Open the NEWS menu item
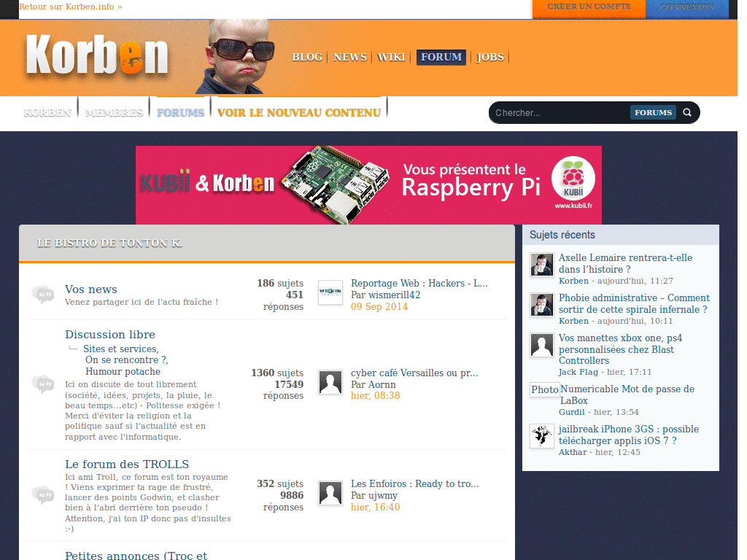Screen dimensions: 747x560 350,57
